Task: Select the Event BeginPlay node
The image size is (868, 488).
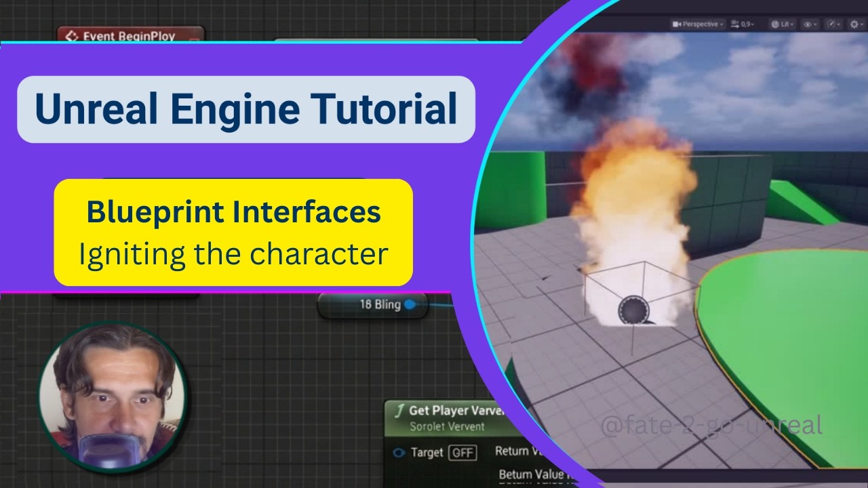Action: tap(130, 35)
